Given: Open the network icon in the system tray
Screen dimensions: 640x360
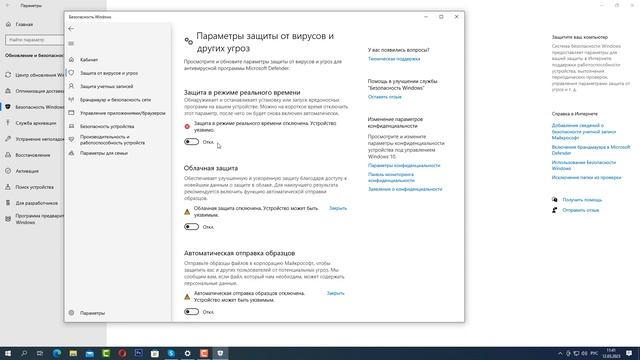Looking at the screenshot, I should click(576, 353).
